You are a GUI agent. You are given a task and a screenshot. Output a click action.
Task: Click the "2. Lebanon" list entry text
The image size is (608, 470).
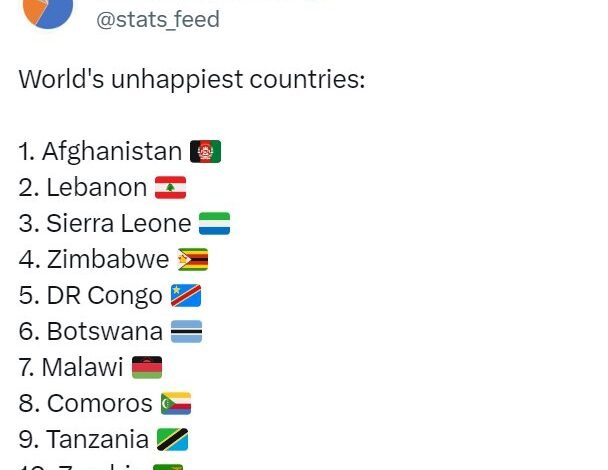(x=83, y=187)
